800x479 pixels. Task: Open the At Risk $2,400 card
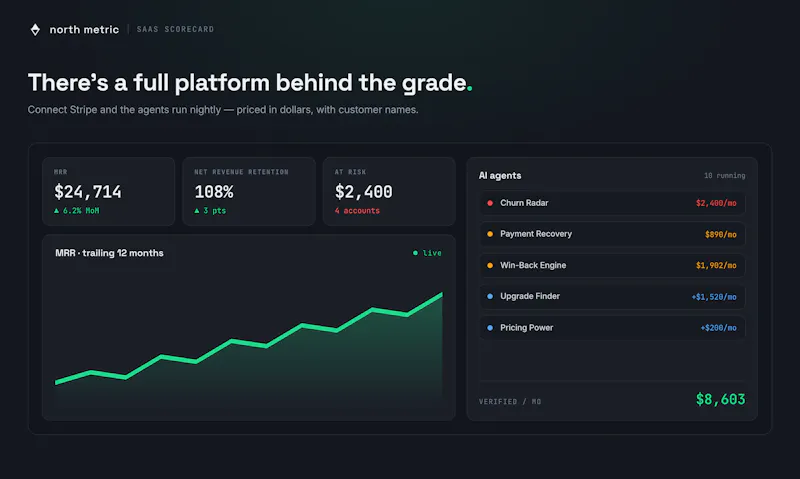tap(389, 191)
